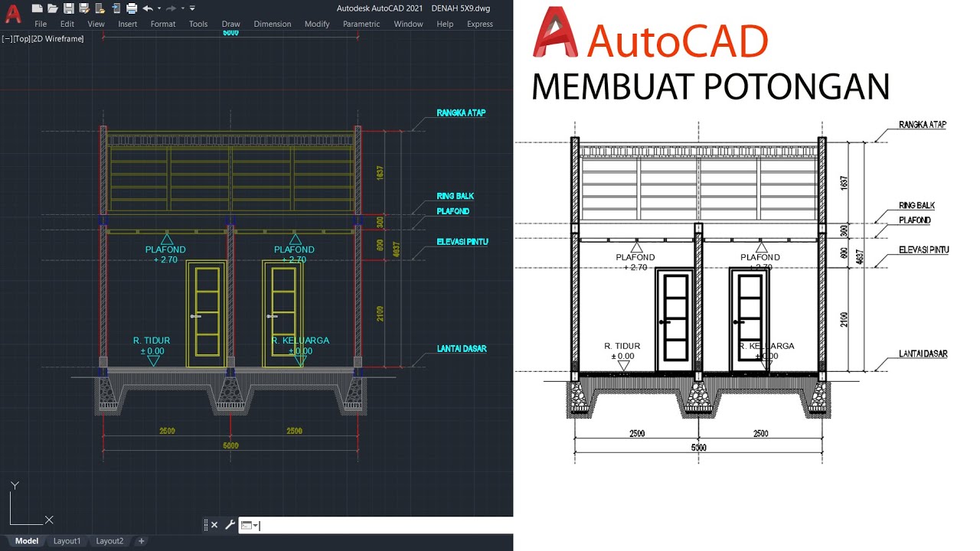Open the Insert menu
The width and height of the screenshot is (980, 551).
tap(128, 24)
